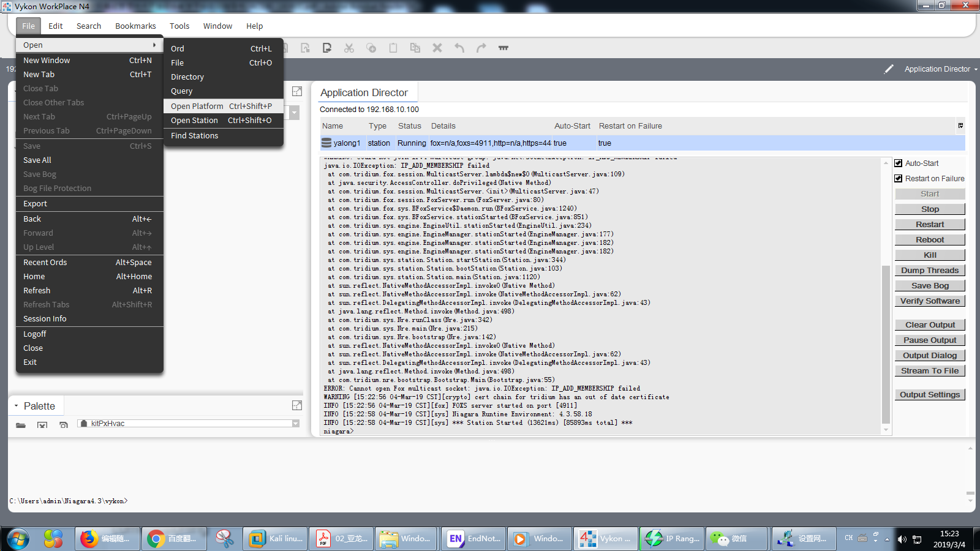Maximize the upper left side panel

pos(297,91)
